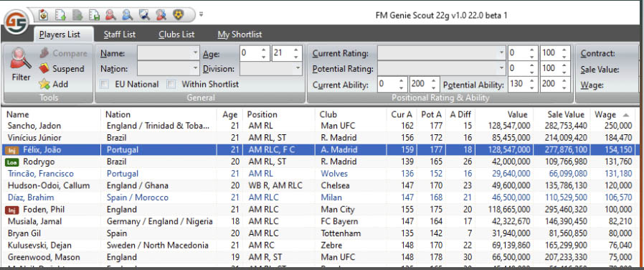
Task: Click the Potential Ability maximum field
Action: tap(550, 84)
